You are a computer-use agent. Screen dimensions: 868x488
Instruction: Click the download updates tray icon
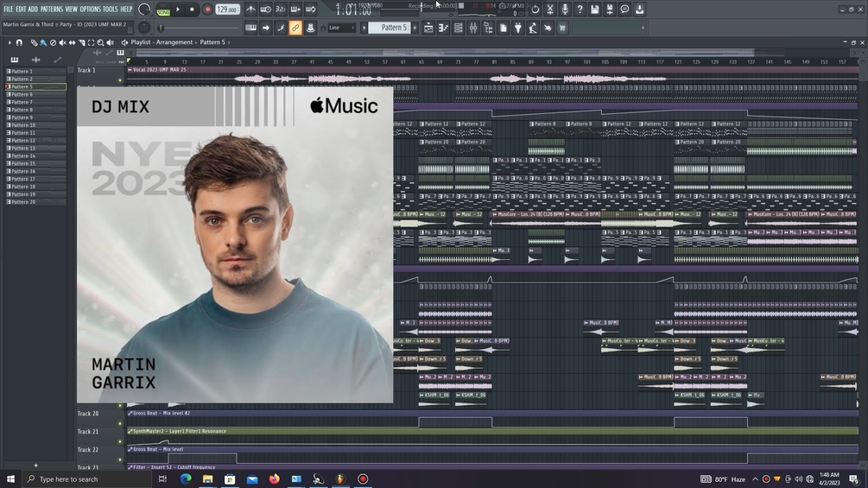tap(640, 10)
